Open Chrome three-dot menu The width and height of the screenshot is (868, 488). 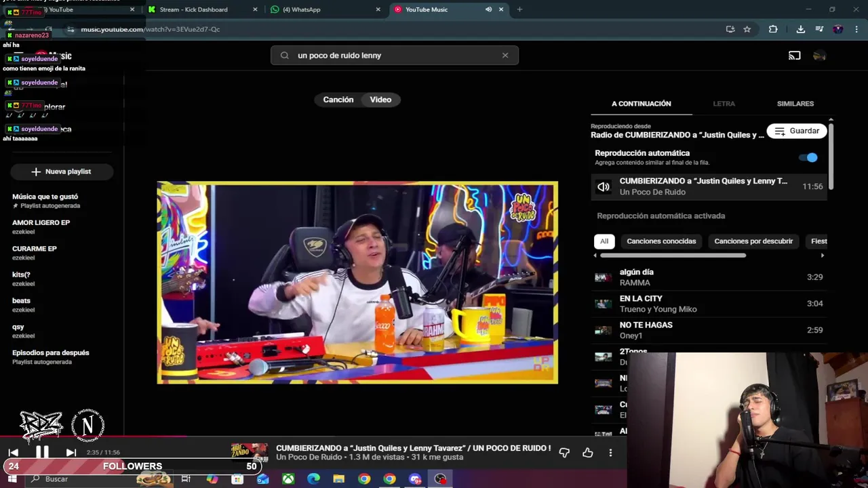857,29
